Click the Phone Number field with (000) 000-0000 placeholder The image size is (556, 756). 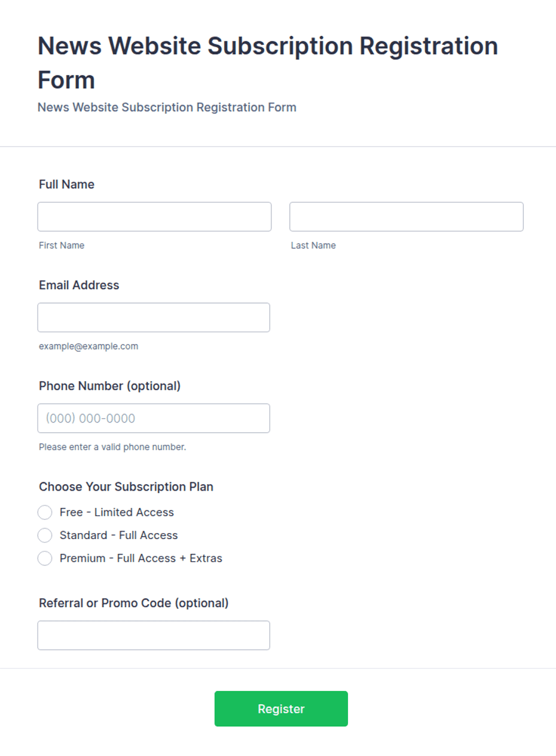[x=154, y=418]
